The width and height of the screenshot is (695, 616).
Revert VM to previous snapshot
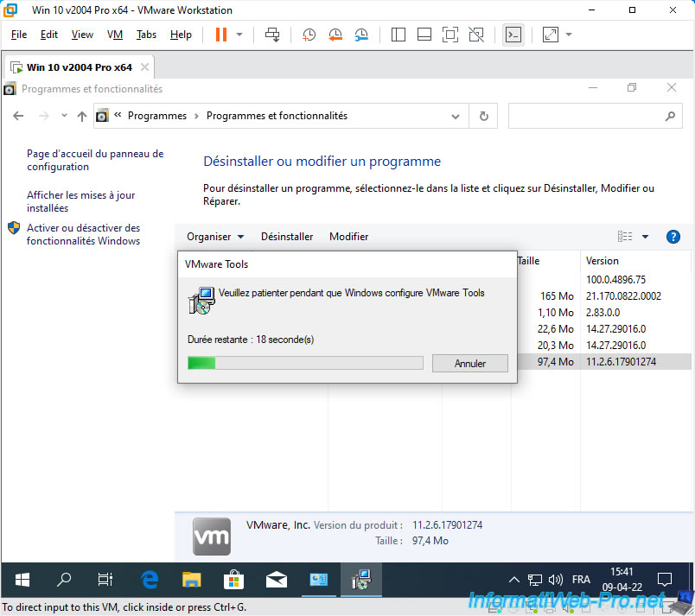tap(335, 35)
